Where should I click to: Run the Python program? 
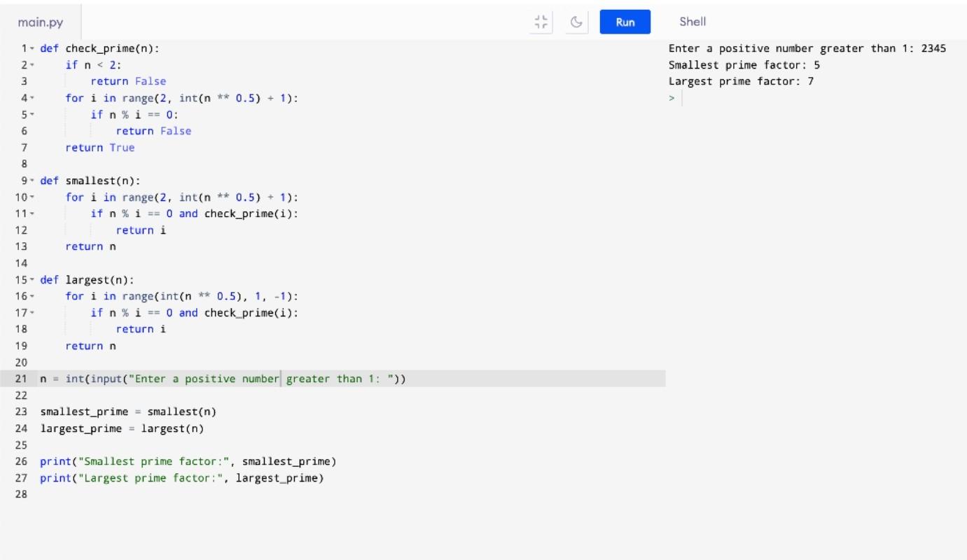point(625,22)
